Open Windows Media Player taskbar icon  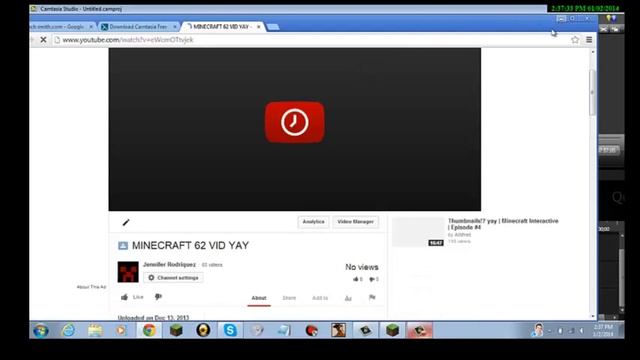122,330
